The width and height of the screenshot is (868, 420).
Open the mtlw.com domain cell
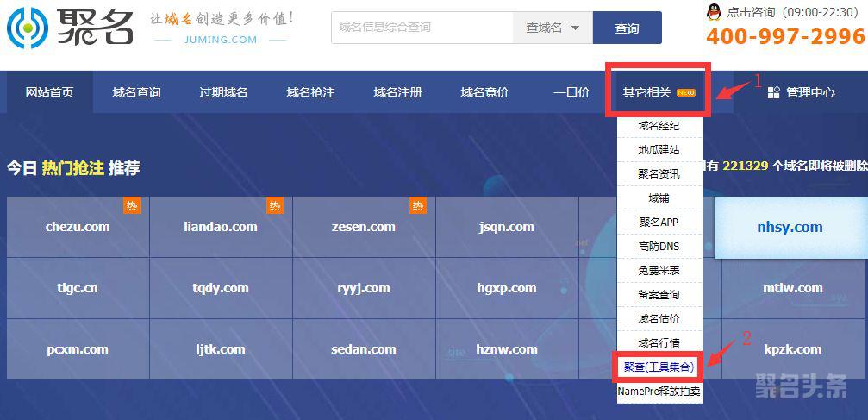point(793,288)
